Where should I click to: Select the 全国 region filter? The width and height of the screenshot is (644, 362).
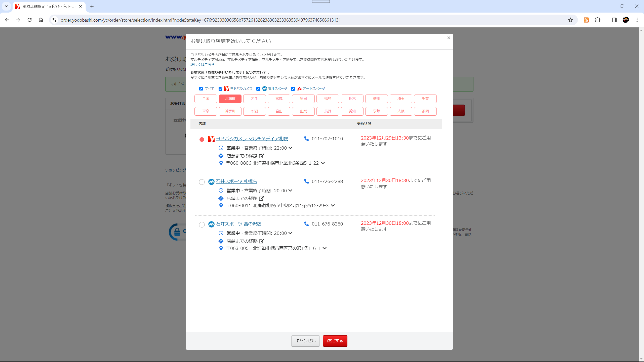(x=206, y=99)
